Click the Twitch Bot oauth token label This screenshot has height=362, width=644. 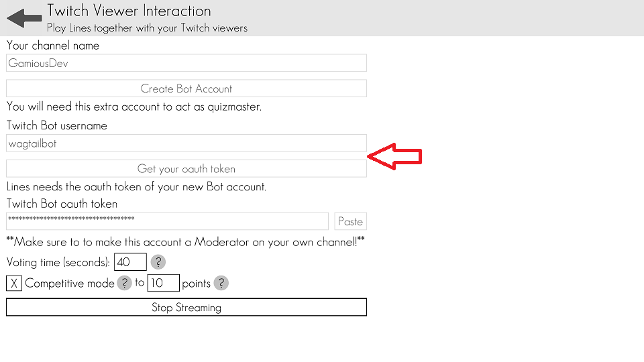tap(62, 204)
